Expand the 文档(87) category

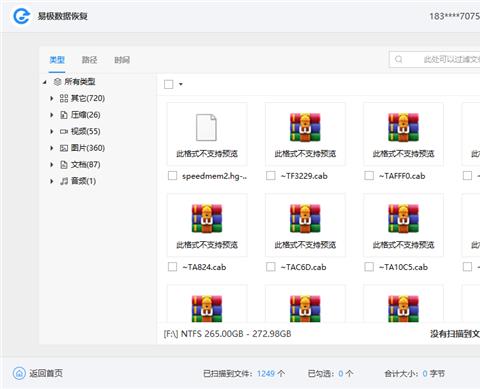[51, 165]
